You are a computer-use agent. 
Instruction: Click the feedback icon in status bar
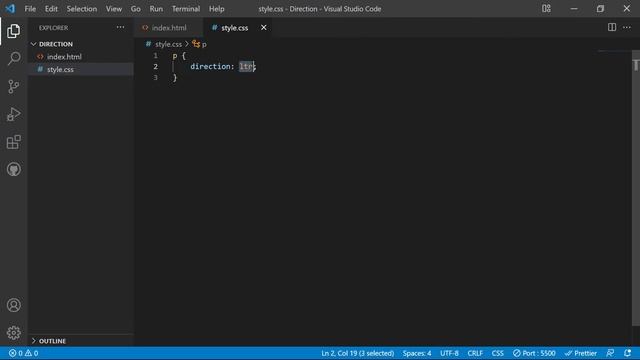click(610, 353)
